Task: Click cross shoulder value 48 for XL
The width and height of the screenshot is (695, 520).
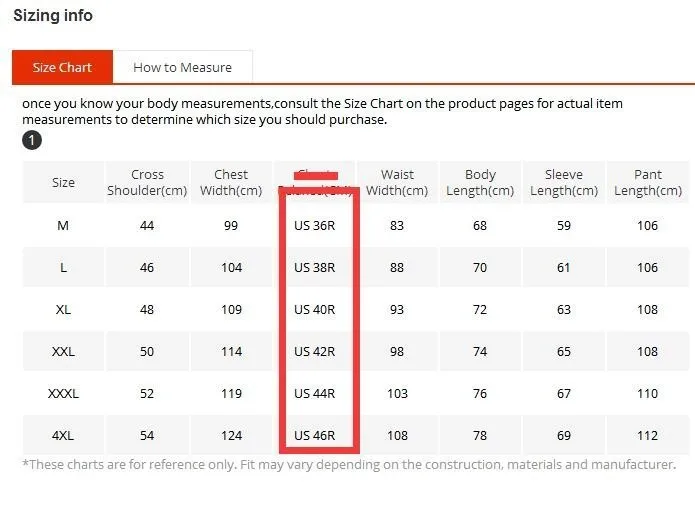Action: [147, 309]
